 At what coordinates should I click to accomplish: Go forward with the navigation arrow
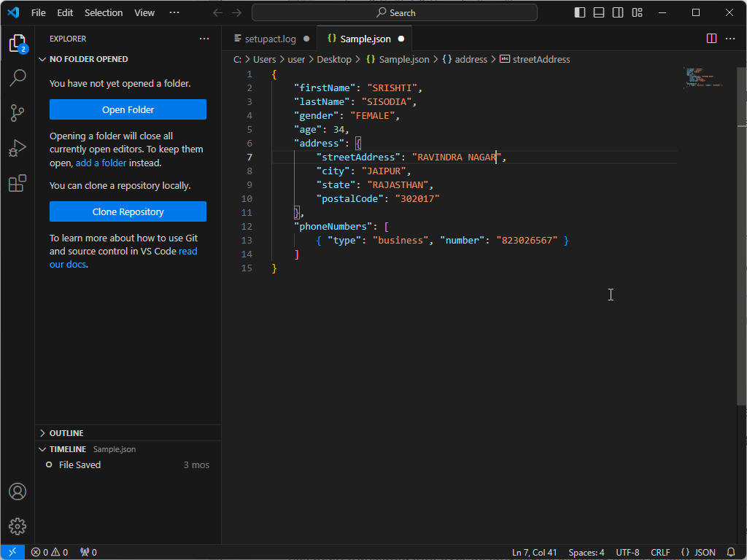pos(237,13)
